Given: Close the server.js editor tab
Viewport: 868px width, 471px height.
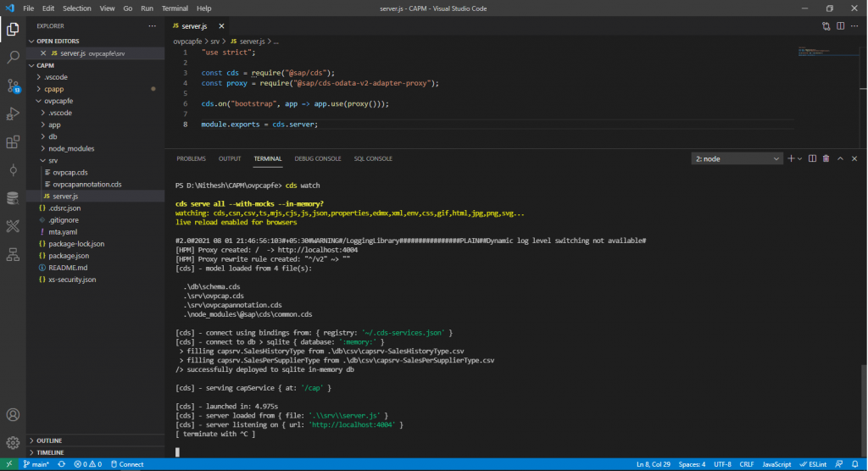Looking at the screenshot, I should (x=221, y=26).
